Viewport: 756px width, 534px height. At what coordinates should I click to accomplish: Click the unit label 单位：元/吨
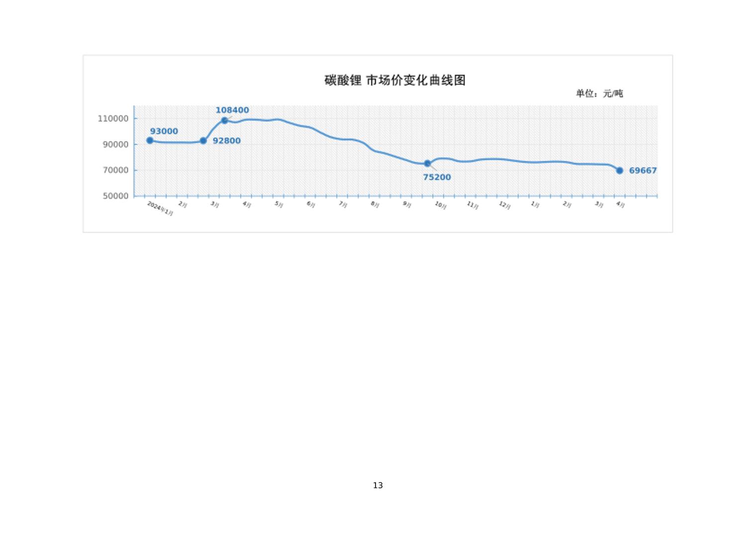coord(599,93)
